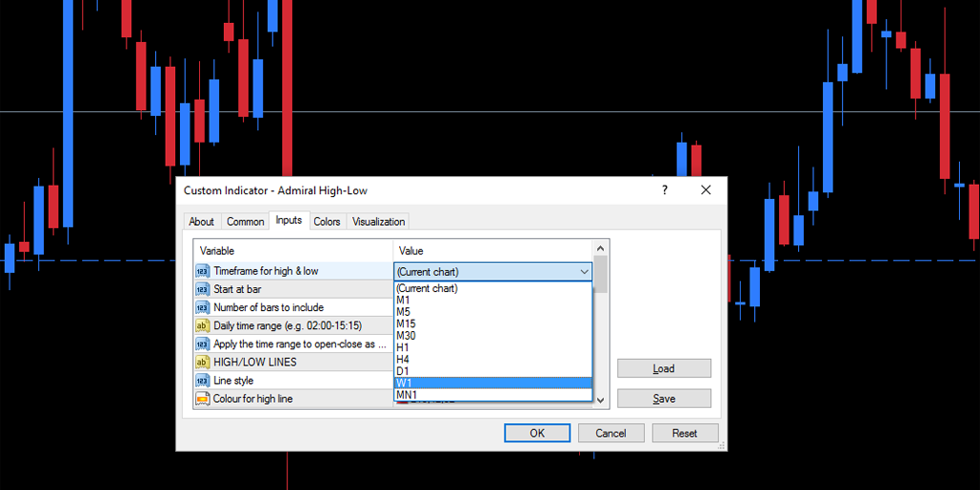Click the inputs list scroll-down arrow

601,400
